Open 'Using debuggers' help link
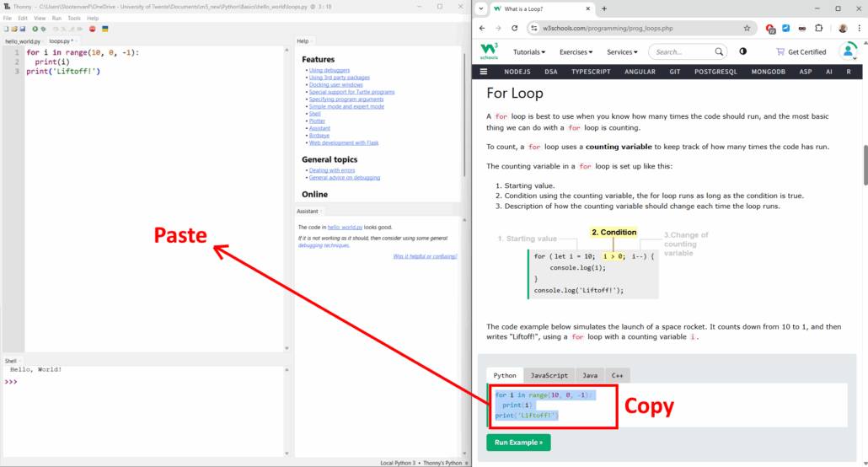868x467 pixels. (x=330, y=70)
